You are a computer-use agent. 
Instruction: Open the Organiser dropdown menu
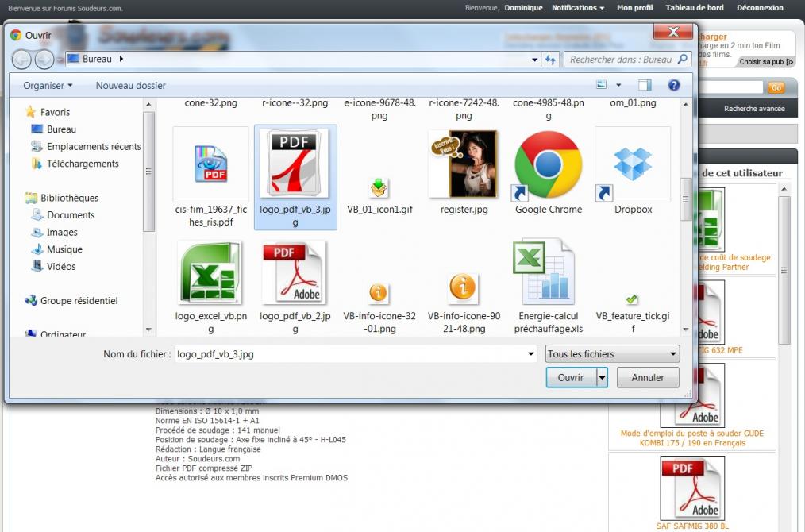click(x=48, y=86)
